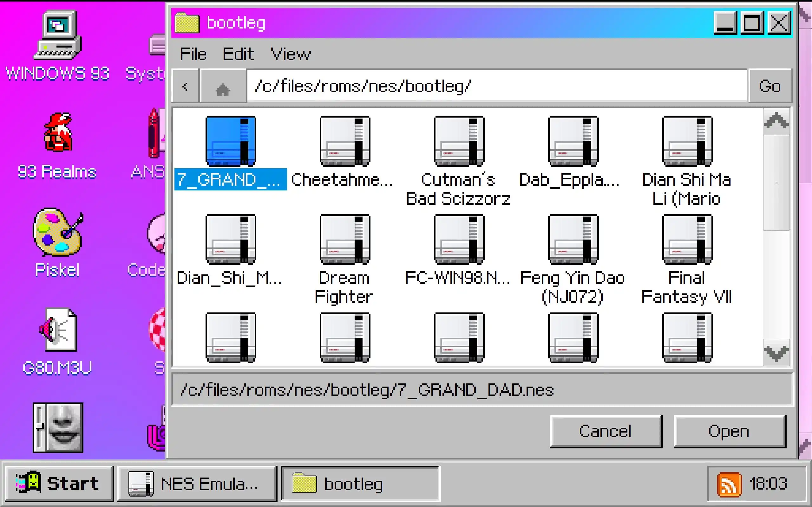Image resolution: width=812 pixels, height=507 pixels.
Task: Open the 93 Realms desktop icon
Action: (x=57, y=133)
